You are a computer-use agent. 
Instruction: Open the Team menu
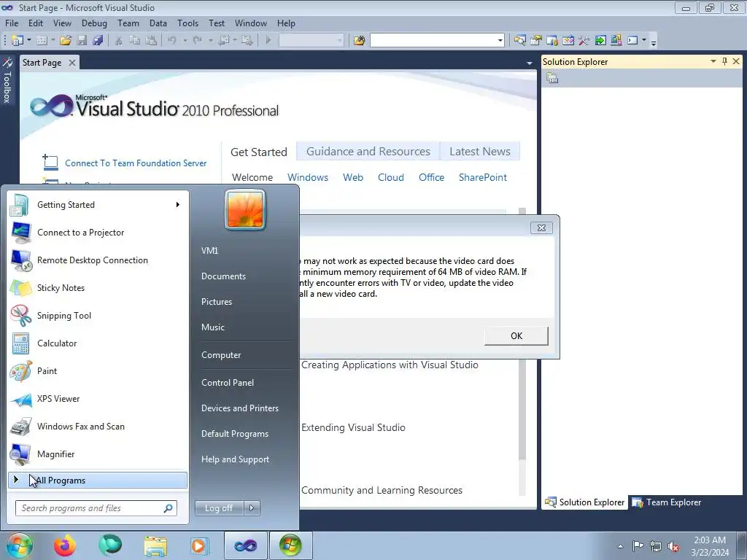tap(128, 23)
